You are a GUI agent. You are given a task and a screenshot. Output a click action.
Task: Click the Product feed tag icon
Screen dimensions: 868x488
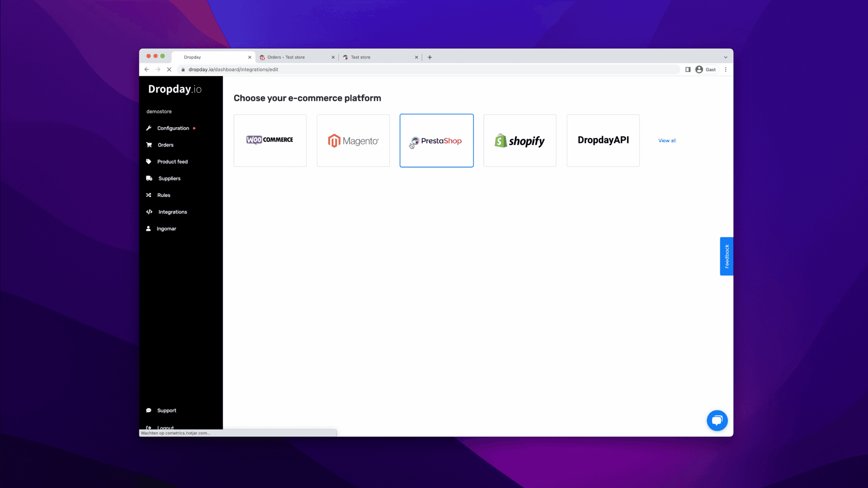(x=149, y=161)
